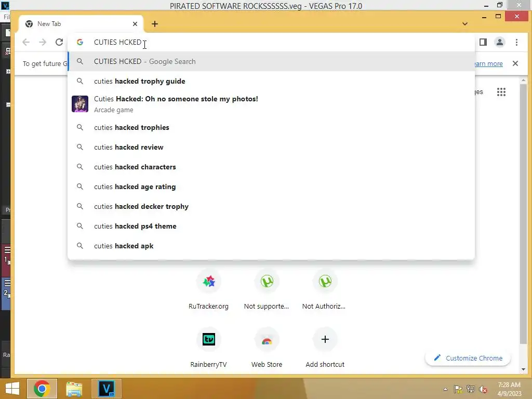
Task: Open the Not supporte... uTorrent shortcut
Action: click(267, 289)
